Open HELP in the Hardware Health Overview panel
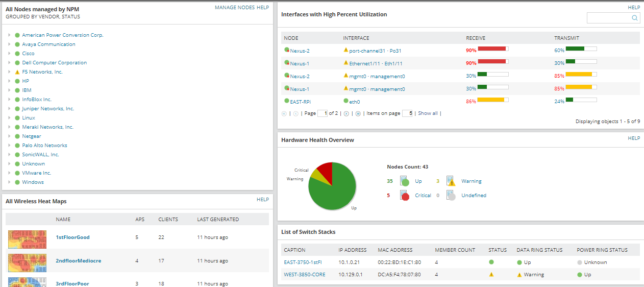644x287 pixels. (x=634, y=138)
